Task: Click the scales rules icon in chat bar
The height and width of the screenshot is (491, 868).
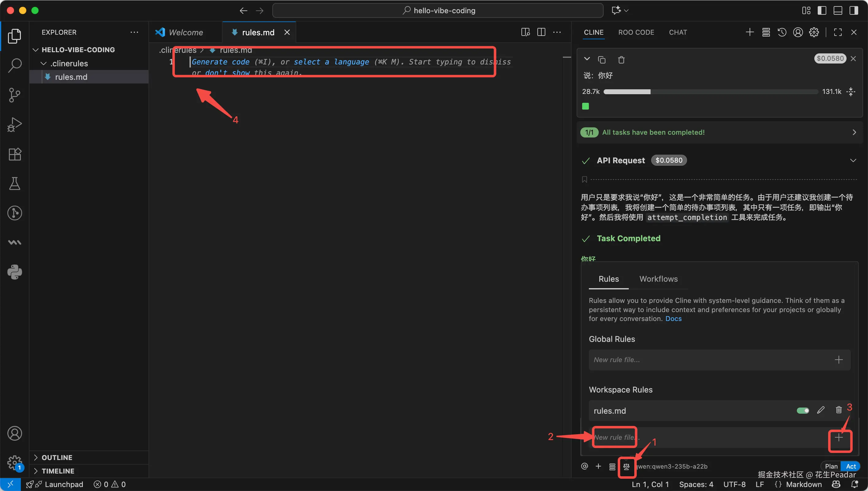Action: tap(626, 466)
